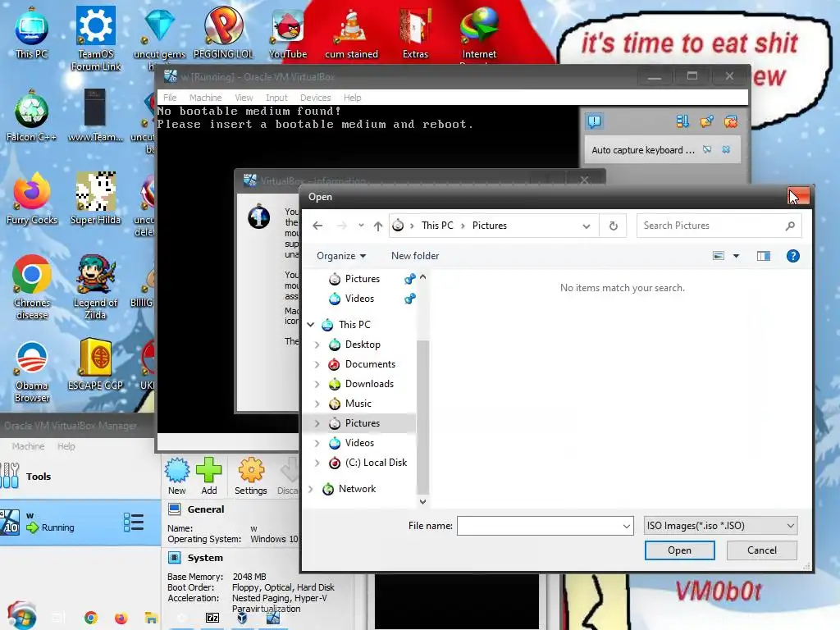Expand the Desktop tree node

click(x=317, y=345)
